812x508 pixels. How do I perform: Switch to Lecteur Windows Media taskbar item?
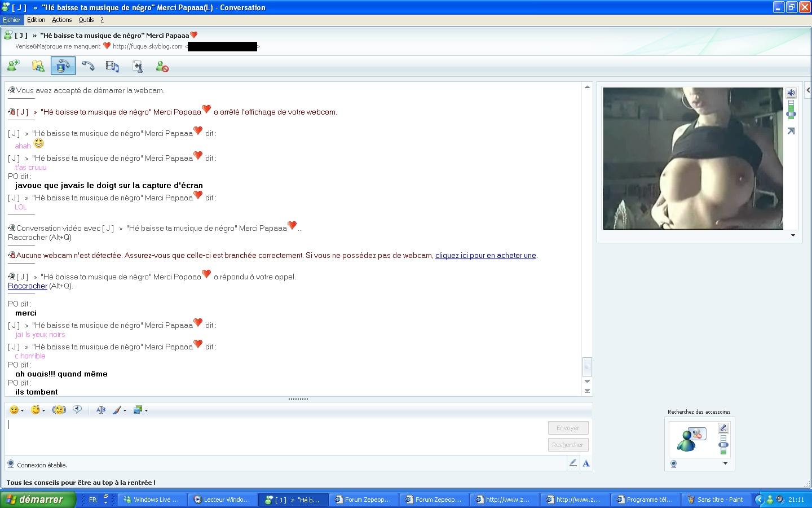[x=223, y=500]
